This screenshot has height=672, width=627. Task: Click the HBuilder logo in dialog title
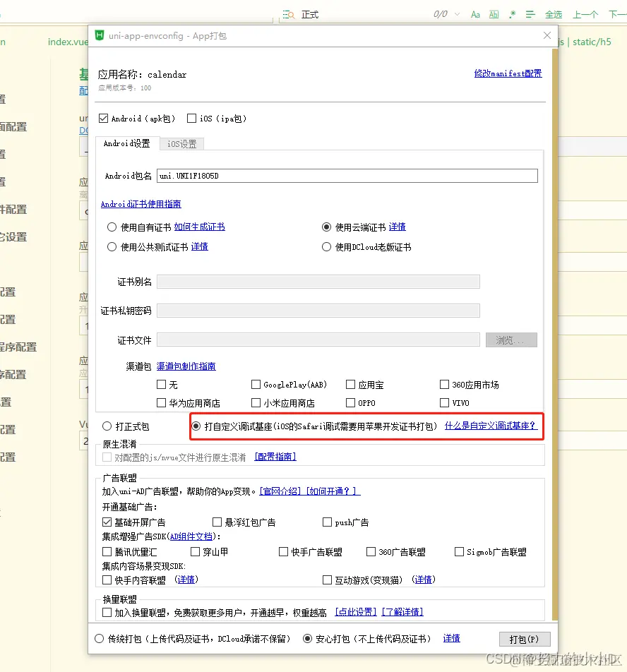click(100, 35)
